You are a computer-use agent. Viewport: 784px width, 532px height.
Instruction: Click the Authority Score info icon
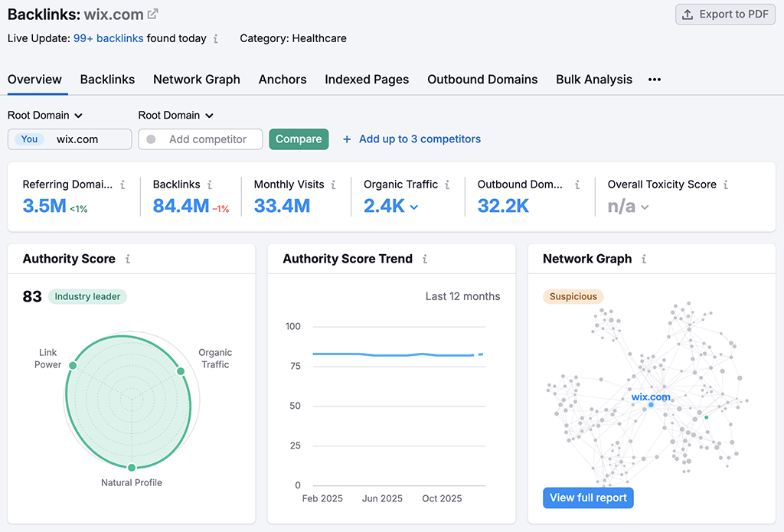129,259
